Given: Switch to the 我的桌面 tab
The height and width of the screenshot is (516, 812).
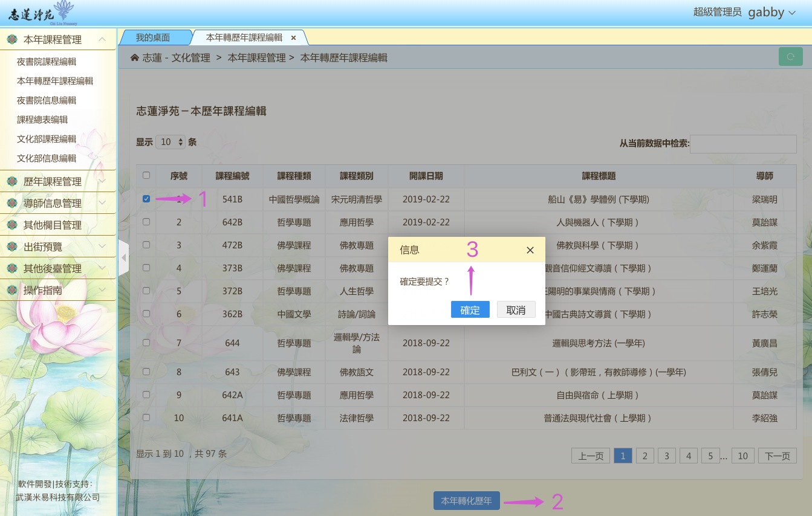Looking at the screenshot, I should pos(152,37).
